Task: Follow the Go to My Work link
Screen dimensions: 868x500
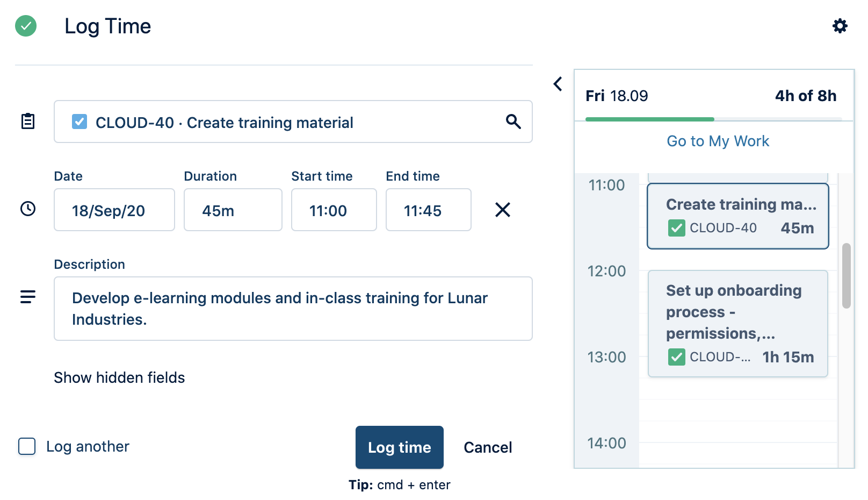Action: click(x=718, y=141)
